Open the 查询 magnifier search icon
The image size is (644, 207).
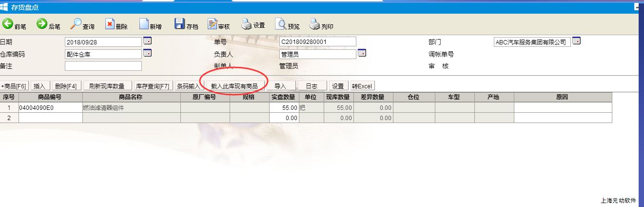click(x=76, y=24)
